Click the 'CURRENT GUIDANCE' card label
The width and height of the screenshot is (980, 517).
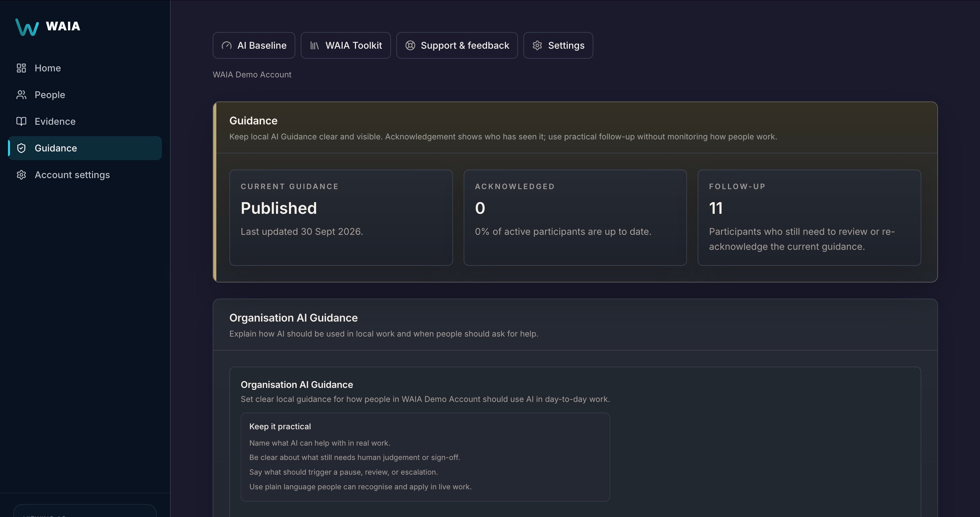290,186
